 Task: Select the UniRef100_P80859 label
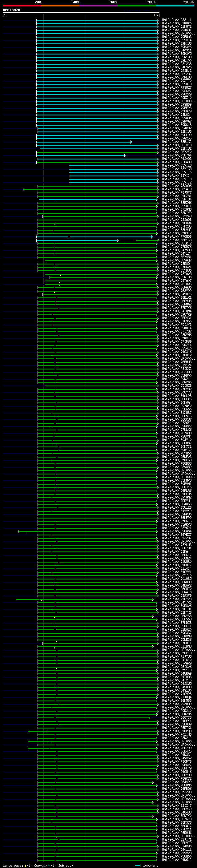(x=177, y=467)
